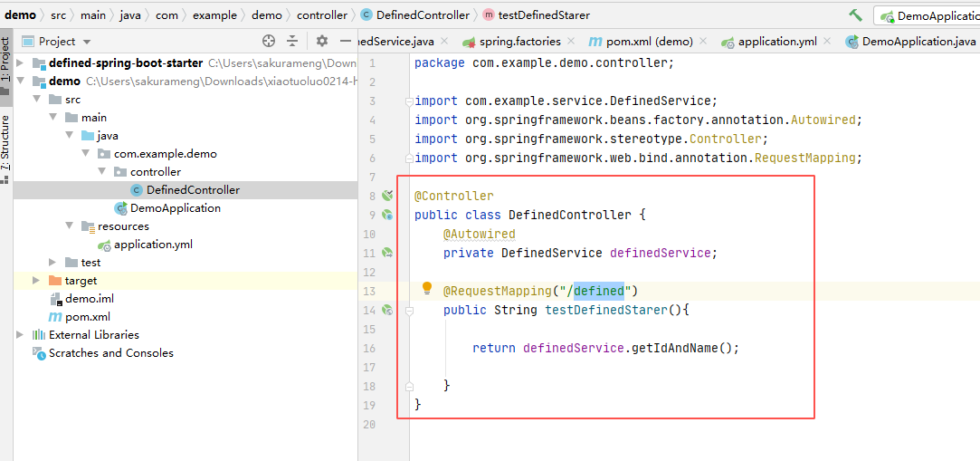Fold the imports block at line 3
The width and height of the screenshot is (980, 461).
pyautogui.click(x=409, y=101)
